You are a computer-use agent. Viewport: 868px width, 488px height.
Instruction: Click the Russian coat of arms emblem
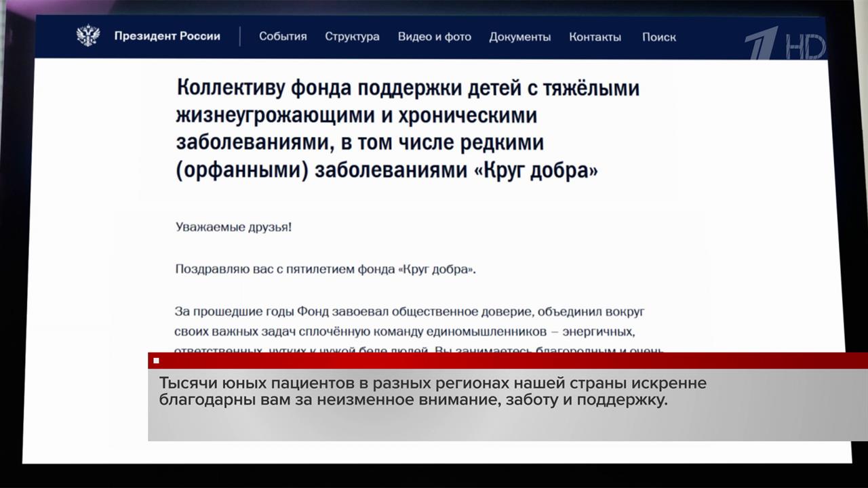88,36
